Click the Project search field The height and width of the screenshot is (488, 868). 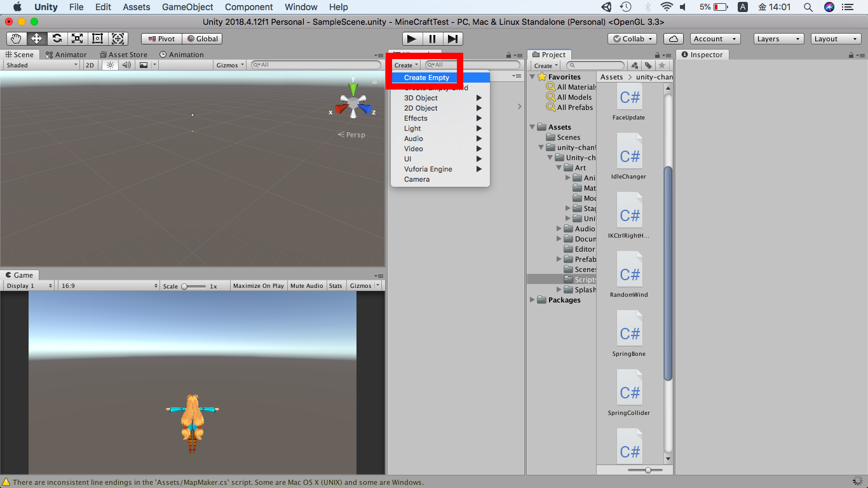(595, 65)
